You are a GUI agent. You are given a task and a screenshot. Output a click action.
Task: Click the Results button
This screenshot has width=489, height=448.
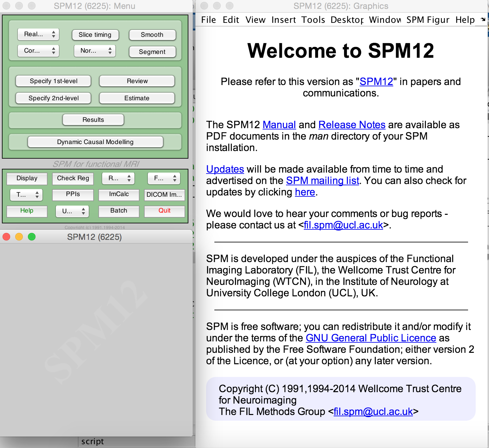(x=93, y=120)
